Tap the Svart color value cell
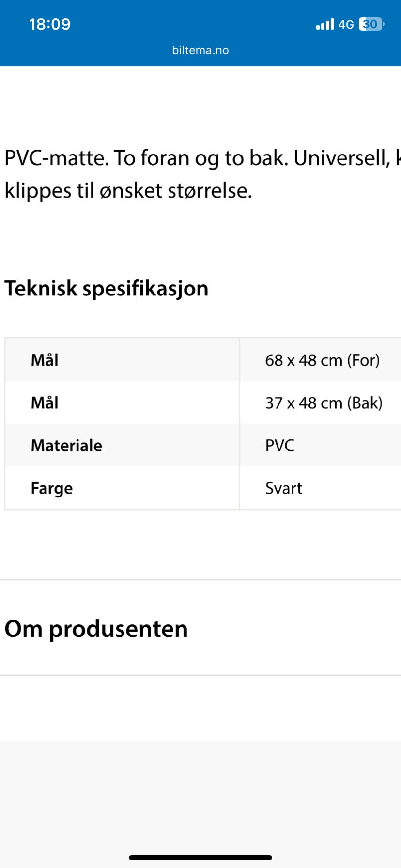Image resolution: width=401 pixels, height=868 pixels. pos(320,488)
